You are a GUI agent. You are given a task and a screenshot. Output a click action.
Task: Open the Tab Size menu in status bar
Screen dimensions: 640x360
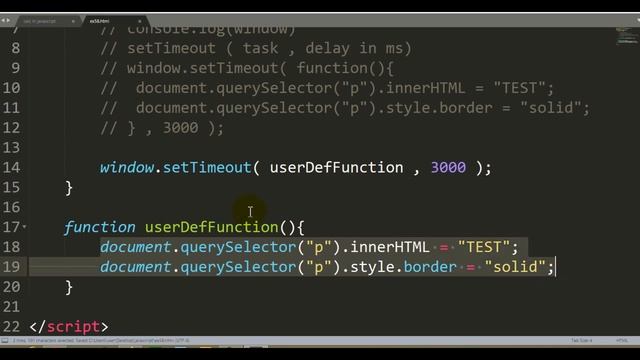(x=581, y=340)
